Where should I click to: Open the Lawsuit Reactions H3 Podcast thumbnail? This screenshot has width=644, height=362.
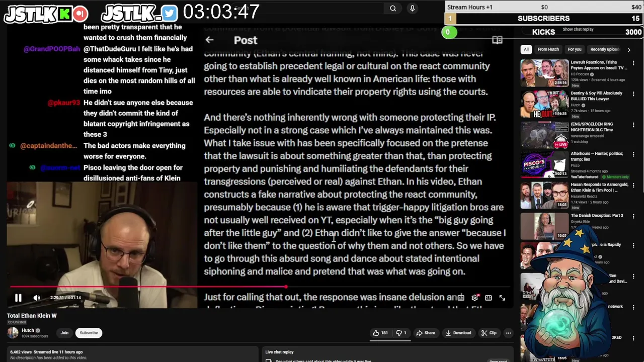544,73
